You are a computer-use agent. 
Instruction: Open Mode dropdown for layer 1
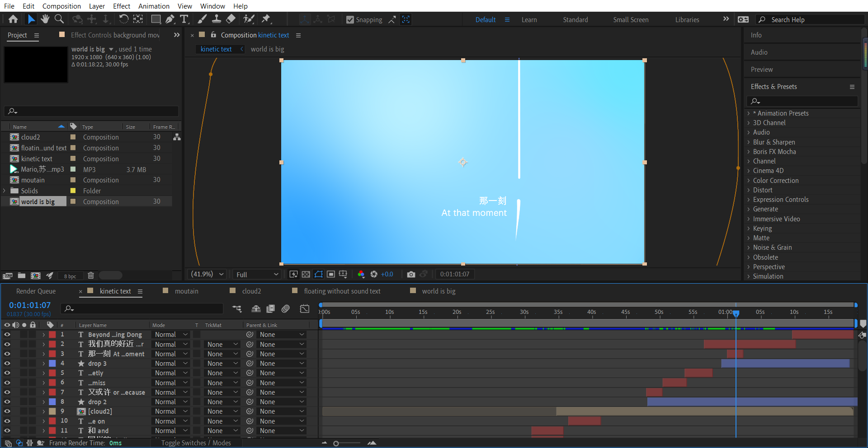tap(171, 335)
